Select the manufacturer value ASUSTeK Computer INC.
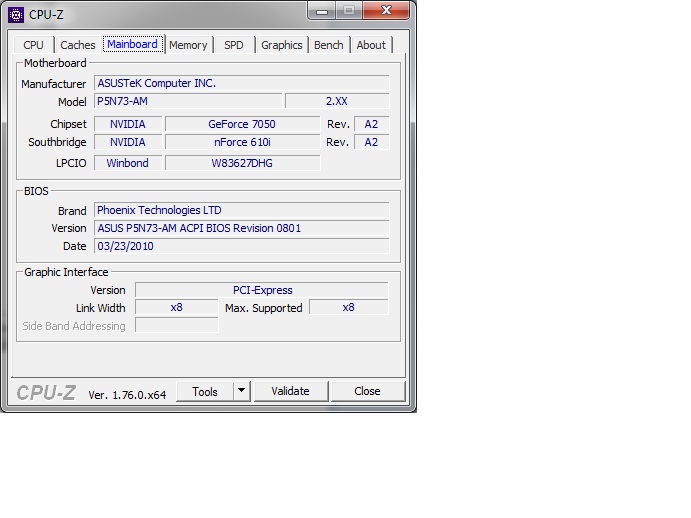The height and width of the screenshot is (518, 691). point(241,83)
